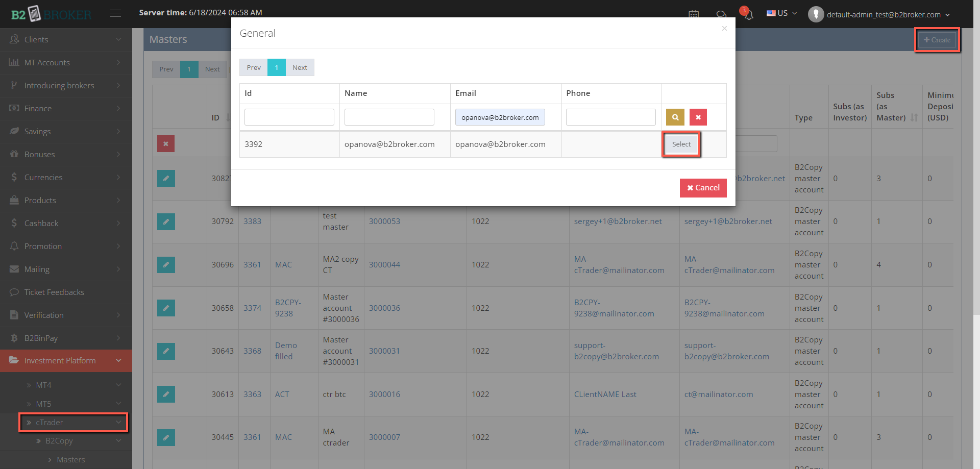
Task: Expand the MT4 submenu in the sidebar
Action: [x=44, y=384]
